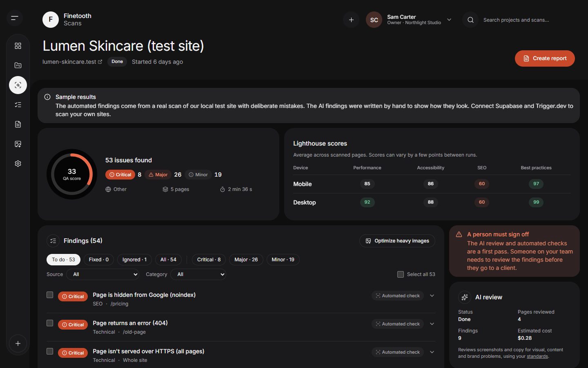
Task: Check the 404 error finding checkbox
Action: [50, 323]
